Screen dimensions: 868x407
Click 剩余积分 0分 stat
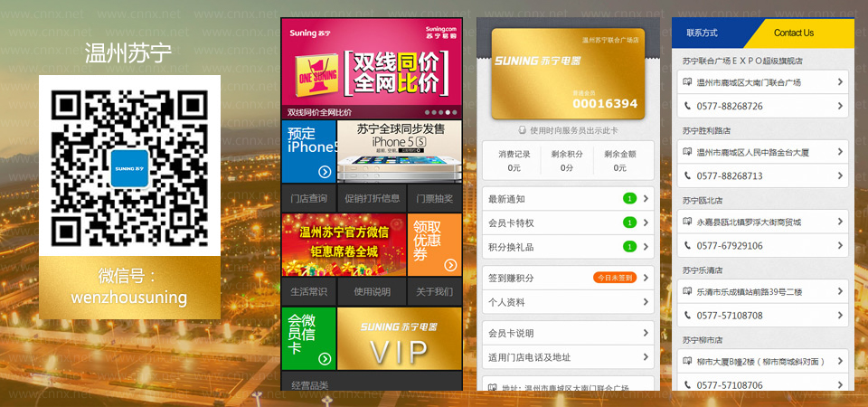568,161
